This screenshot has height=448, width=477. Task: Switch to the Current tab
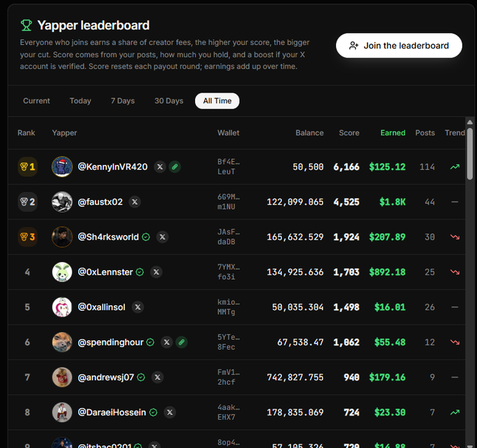pyautogui.click(x=36, y=101)
